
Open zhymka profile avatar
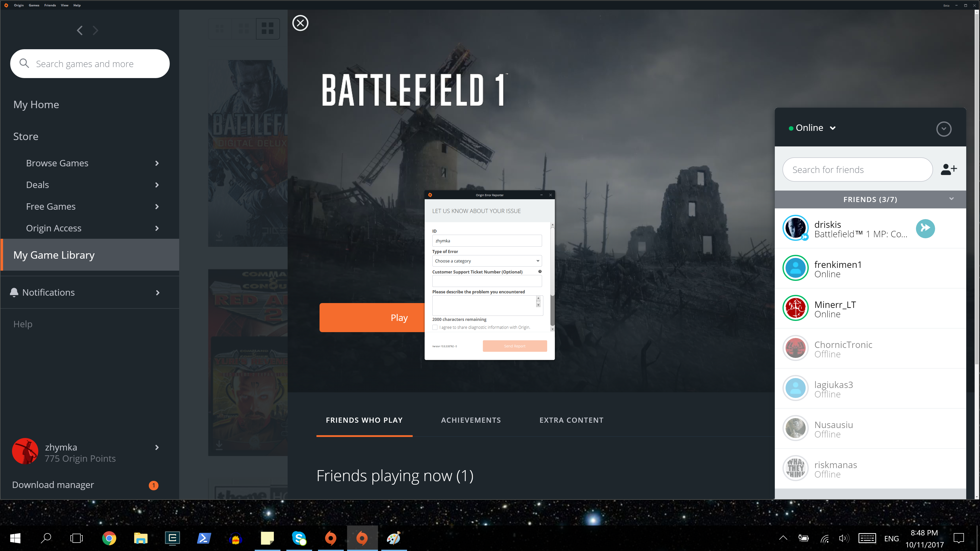(x=25, y=451)
